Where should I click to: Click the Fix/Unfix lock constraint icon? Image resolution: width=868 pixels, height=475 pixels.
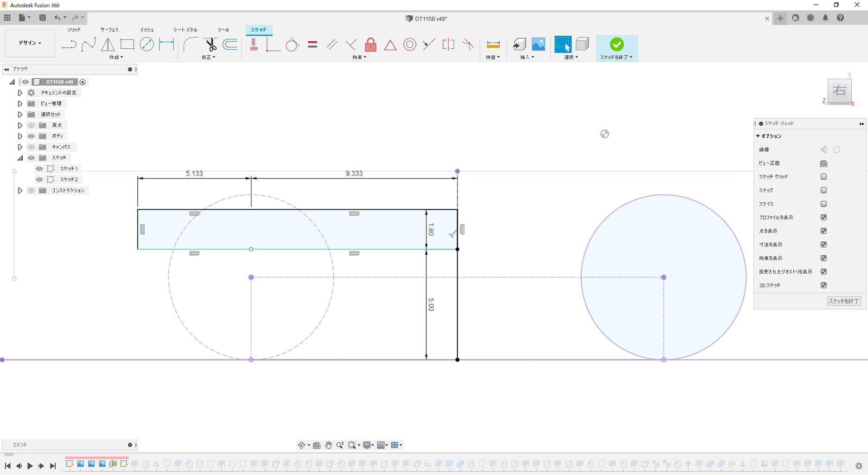pos(370,45)
